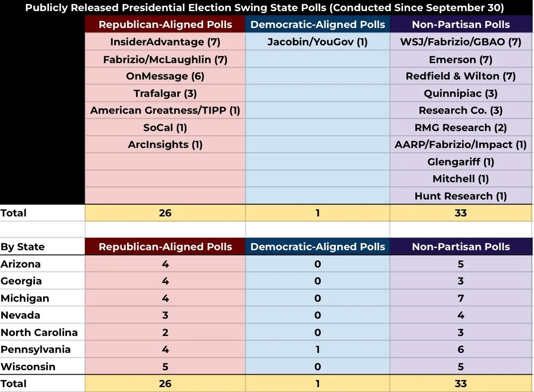This screenshot has width=534, height=392.
Task: Select the OnMessage (6) cell
Action: click(x=165, y=77)
